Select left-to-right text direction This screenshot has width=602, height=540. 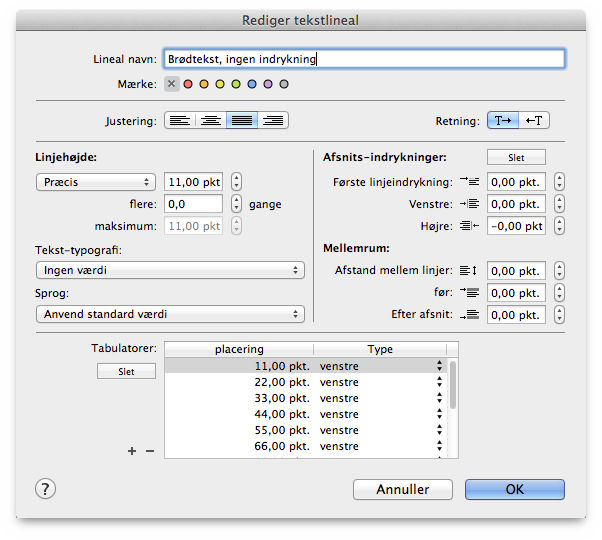click(503, 121)
